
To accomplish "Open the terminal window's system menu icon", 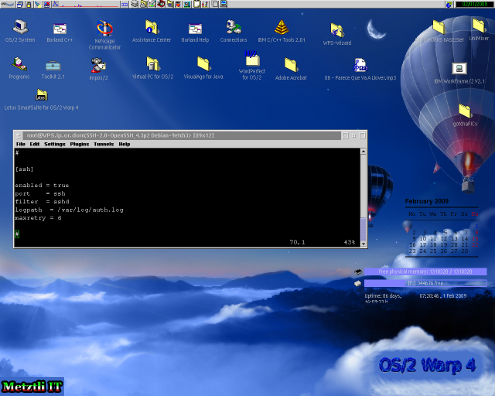I will point(18,136).
